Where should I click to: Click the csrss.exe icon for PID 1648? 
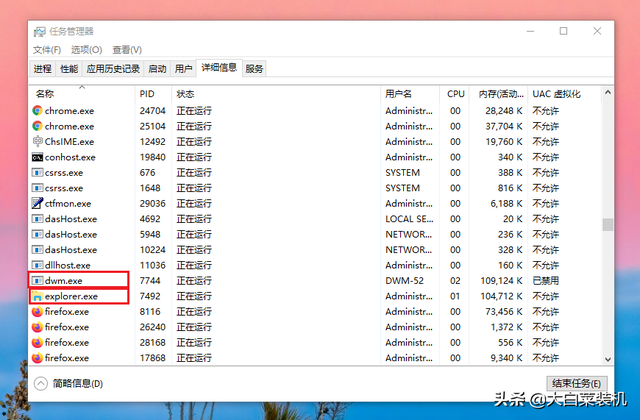tap(37, 188)
